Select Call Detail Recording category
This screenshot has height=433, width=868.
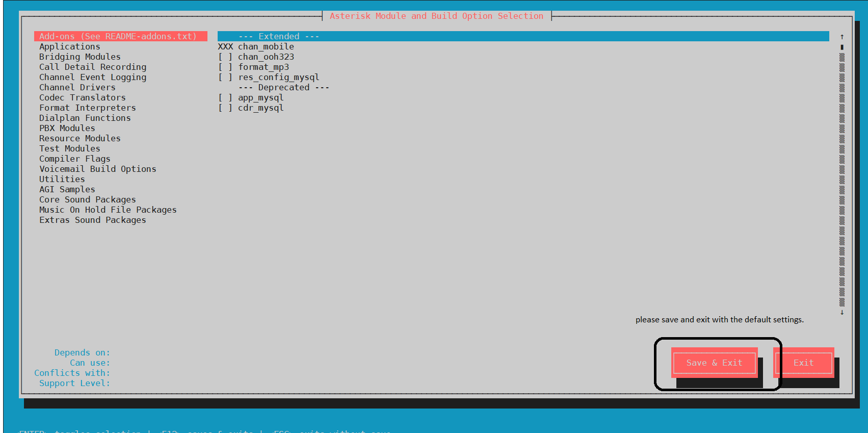[x=93, y=67]
